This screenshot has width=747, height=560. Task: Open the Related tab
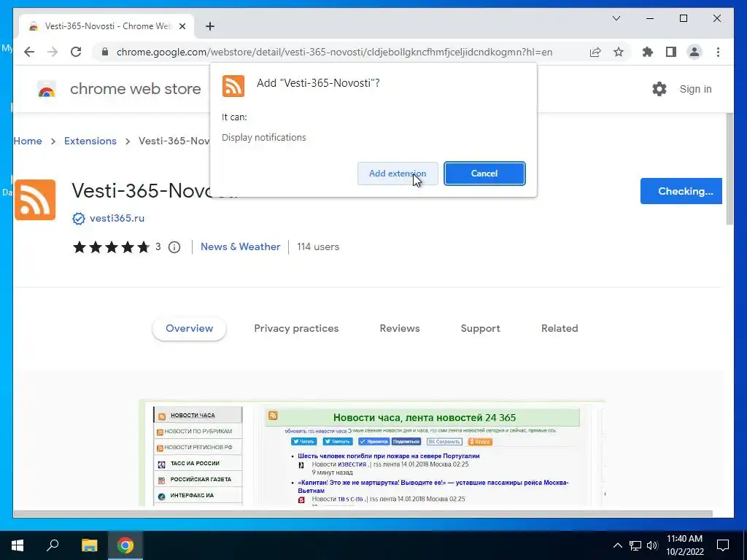coord(560,329)
